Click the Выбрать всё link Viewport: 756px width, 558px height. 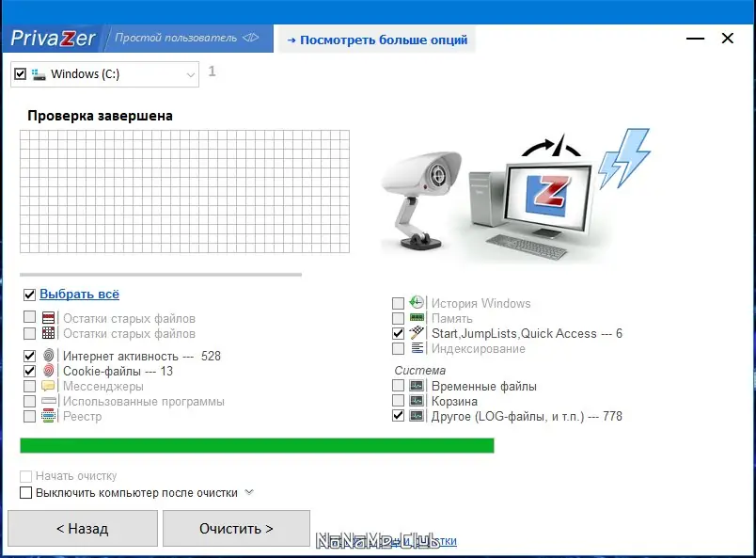(79, 294)
